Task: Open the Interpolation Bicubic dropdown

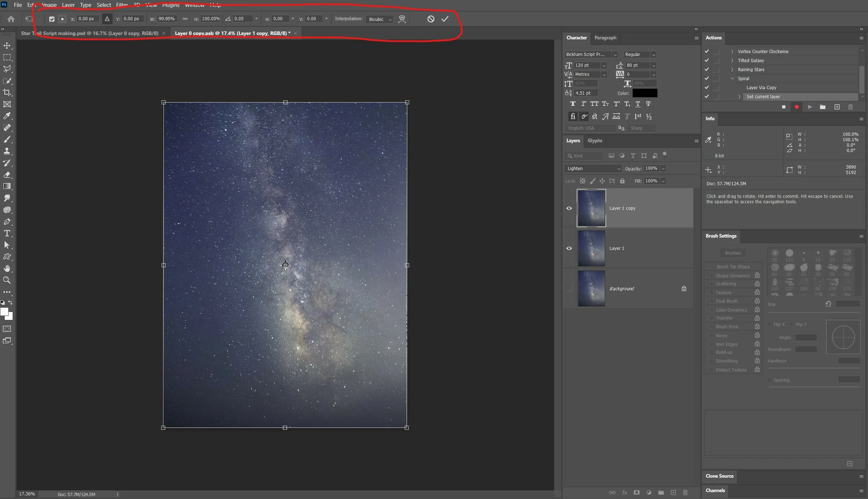Action: (x=379, y=19)
